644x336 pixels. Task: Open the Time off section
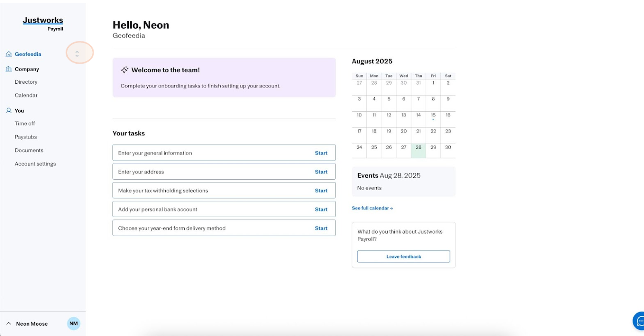point(25,124)
